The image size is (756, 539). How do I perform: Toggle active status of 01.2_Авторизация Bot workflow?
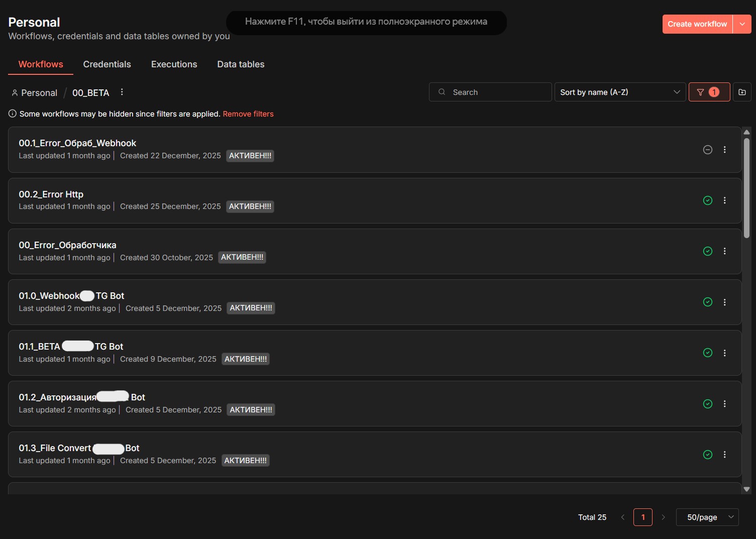point(707,404)
